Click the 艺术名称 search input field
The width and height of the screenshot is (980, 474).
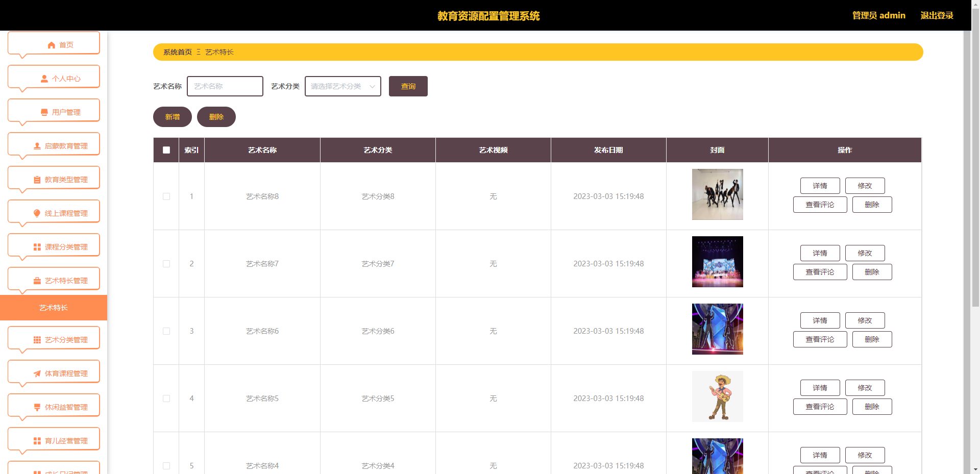[225, 86]
